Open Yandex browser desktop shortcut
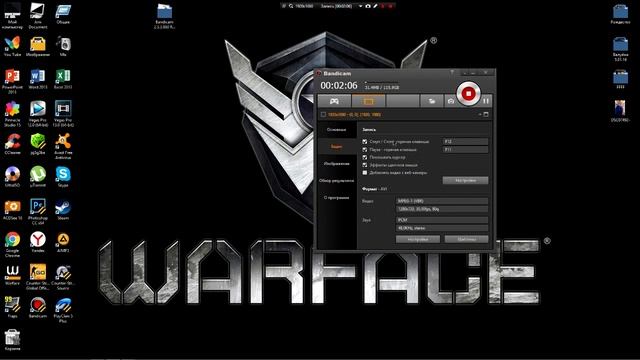The height and width of the screenshot is (360, 640). tap(38, 242)
